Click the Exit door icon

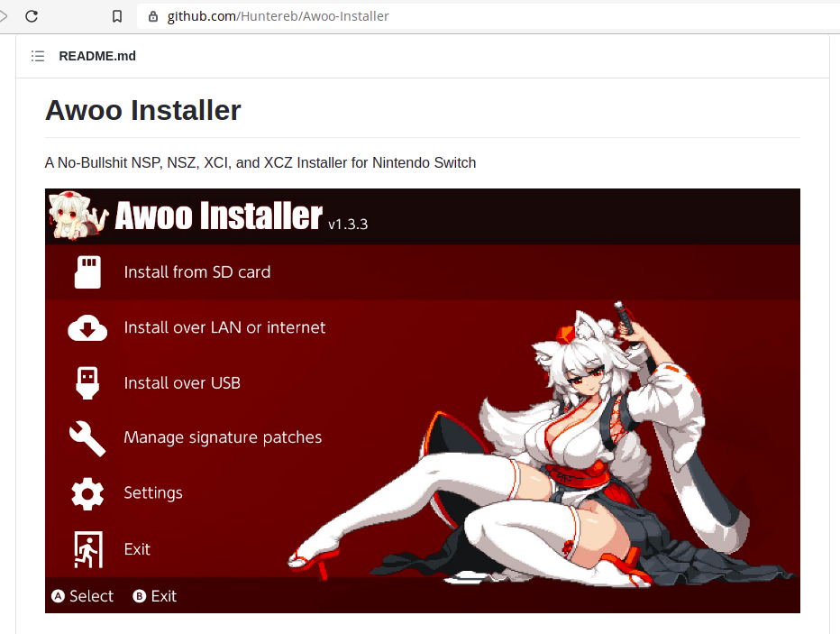click(x=87, y=549)
